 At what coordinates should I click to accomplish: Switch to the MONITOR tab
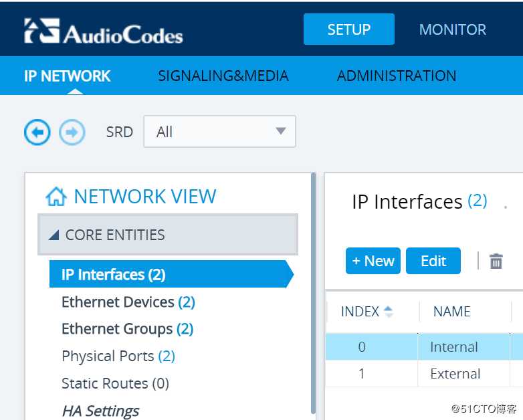(453, 29)
